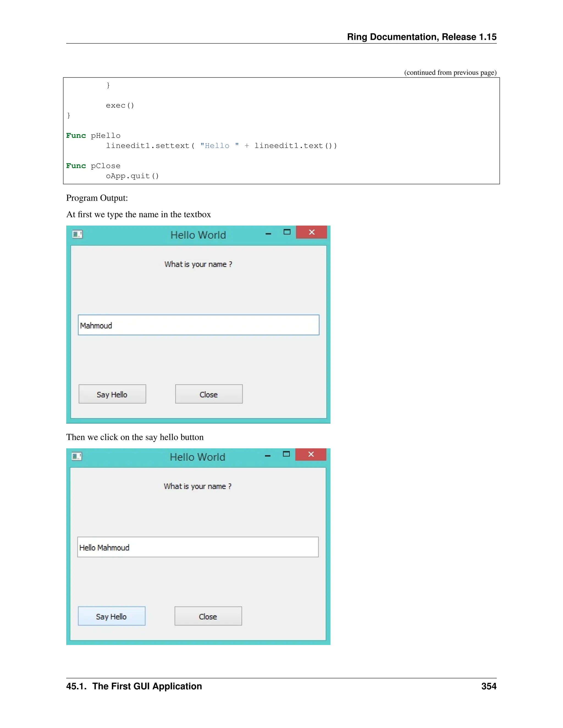
Task: Click the Func pClose keyword in code
Action: tap(76, 166)
